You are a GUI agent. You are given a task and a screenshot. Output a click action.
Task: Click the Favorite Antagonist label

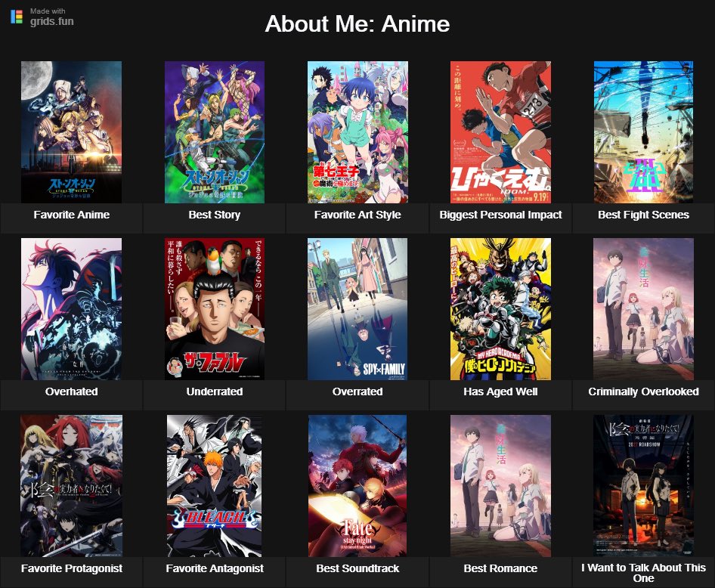click(x=215, y=568)
